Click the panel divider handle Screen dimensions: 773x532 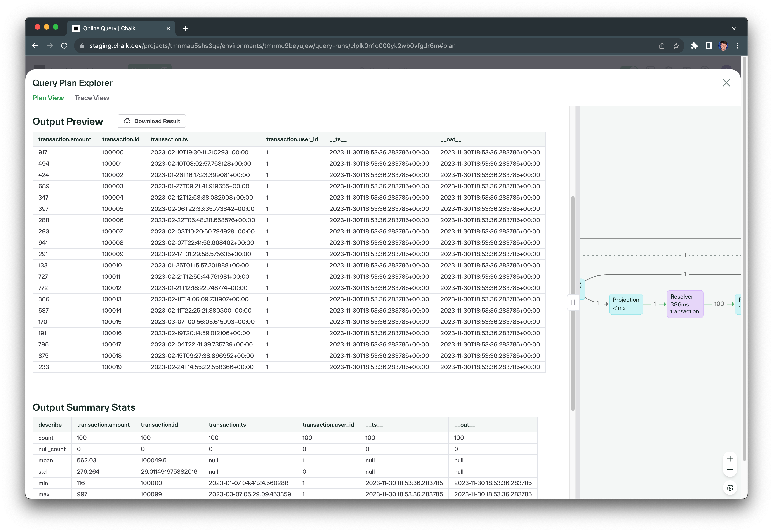pyautogui.click(x=573, y=303)
